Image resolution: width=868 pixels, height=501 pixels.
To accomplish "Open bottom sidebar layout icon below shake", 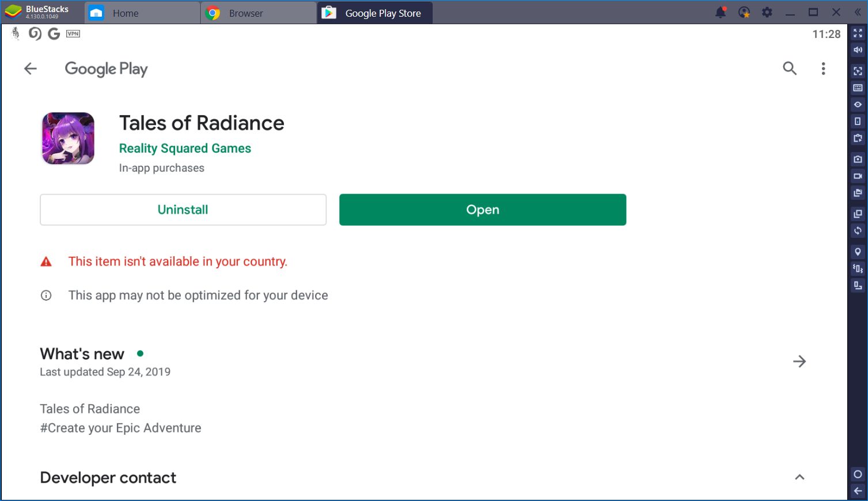I will [x=858, y=286].
